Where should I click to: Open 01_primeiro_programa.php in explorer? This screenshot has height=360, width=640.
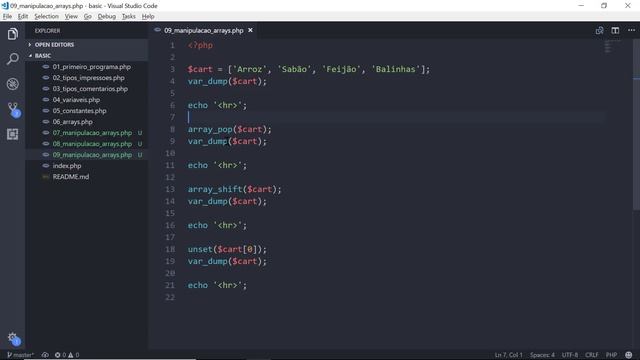point(87,67)
